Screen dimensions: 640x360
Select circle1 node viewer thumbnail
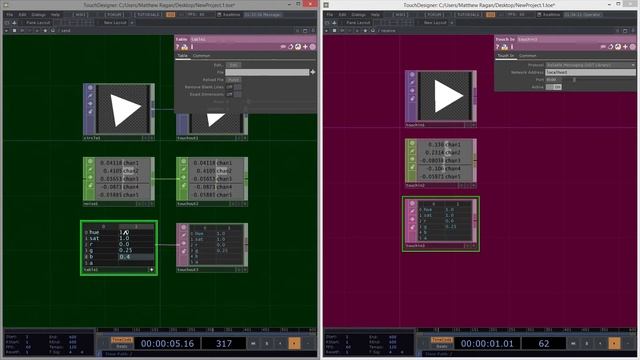pyautogui.click(x=123, y=109)
